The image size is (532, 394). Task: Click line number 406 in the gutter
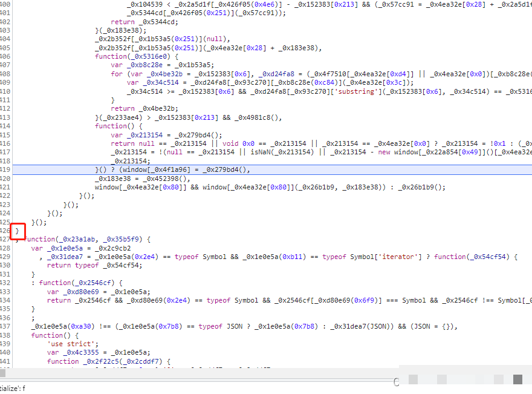click(x=5, y=56)
